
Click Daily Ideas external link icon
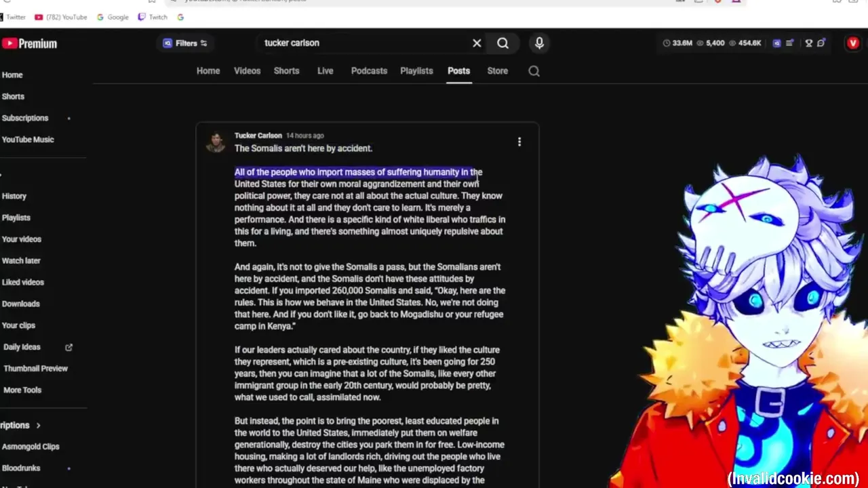68,347
